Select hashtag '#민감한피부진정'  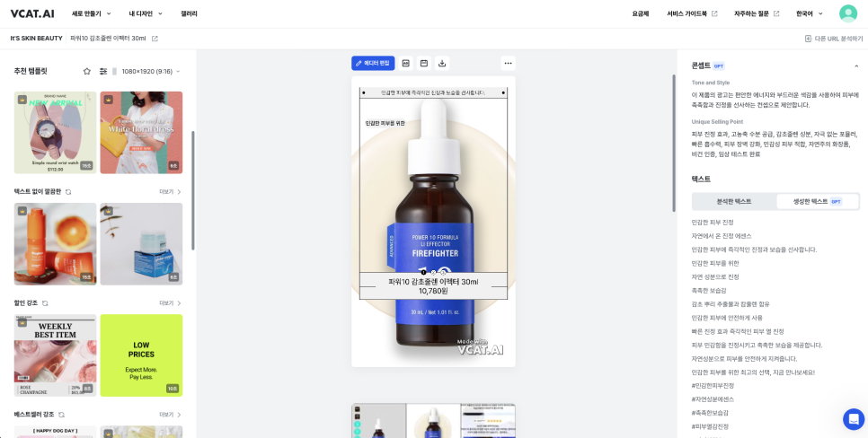(x=713, y=385)
